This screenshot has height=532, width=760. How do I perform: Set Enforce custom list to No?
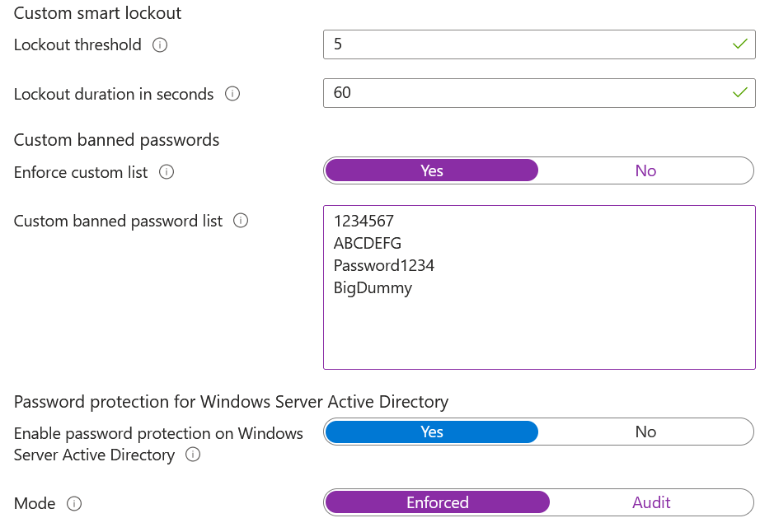coord(645,170)
